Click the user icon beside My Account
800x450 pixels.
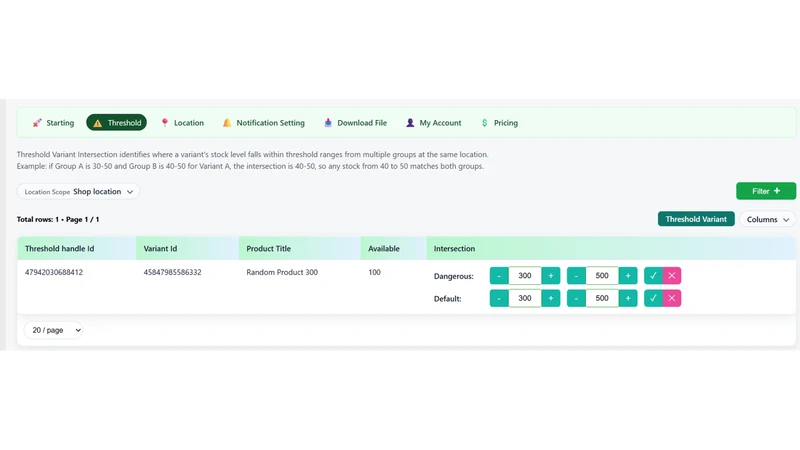410,123
